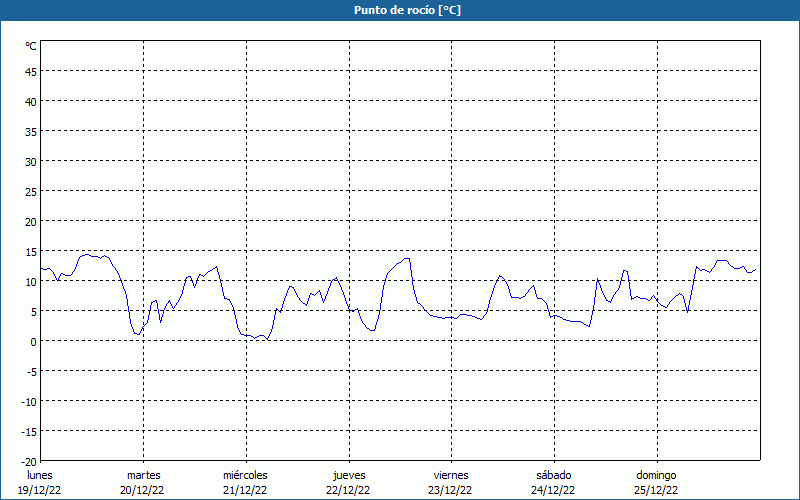Click the °C unit label on the axis

[x=31, y=46]
